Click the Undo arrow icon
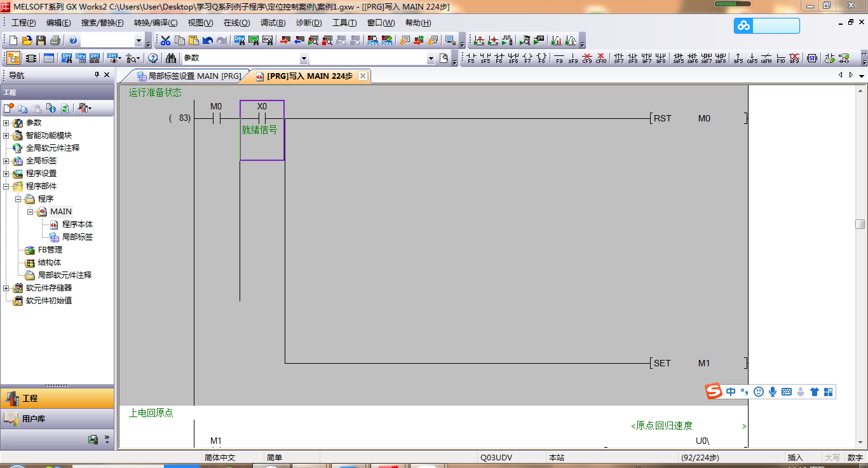868x468 pixels. click(208, 41)
